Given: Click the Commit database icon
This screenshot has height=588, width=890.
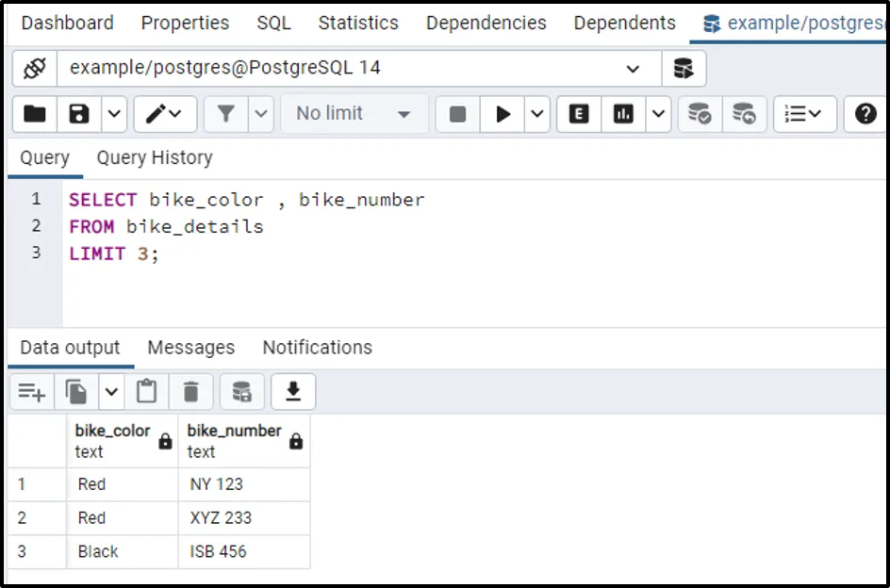Looking at the screenshot, I should tap(700, 114).
